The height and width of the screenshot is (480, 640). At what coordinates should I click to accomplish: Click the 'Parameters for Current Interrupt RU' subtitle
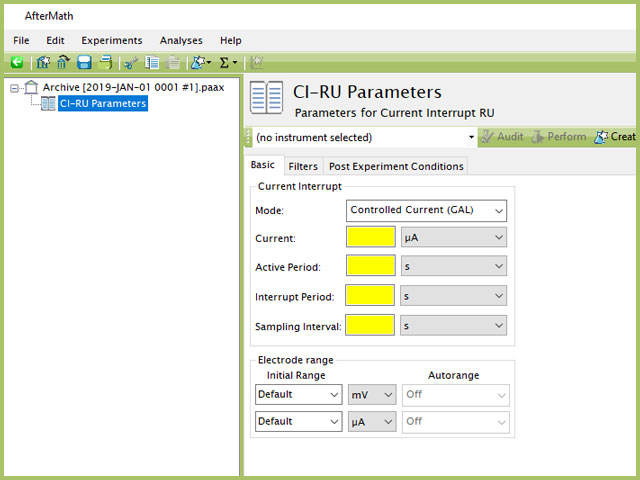click(394, 113)
